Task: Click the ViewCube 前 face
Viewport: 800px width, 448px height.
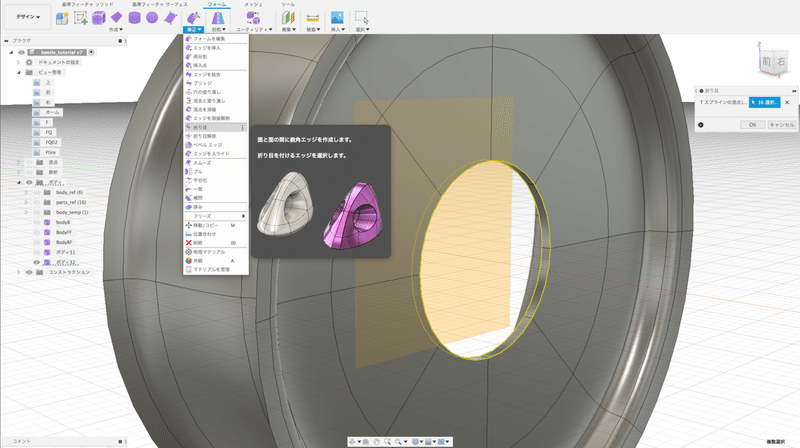Action: point(766,61)
